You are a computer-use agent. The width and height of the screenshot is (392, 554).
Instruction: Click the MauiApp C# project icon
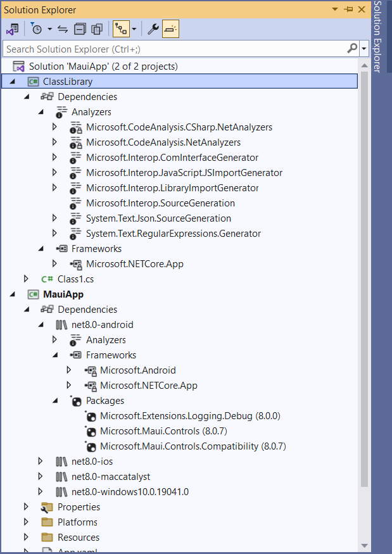point(33,294)
